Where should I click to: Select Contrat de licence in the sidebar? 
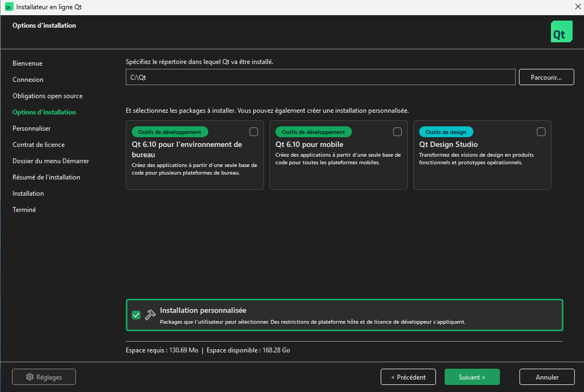point(38,145)
